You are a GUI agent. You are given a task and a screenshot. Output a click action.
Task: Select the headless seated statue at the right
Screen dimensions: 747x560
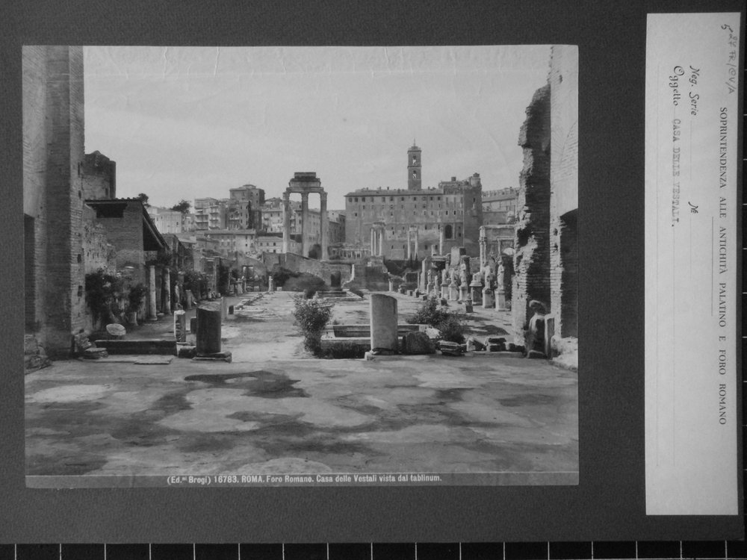[x=537, y=328]
